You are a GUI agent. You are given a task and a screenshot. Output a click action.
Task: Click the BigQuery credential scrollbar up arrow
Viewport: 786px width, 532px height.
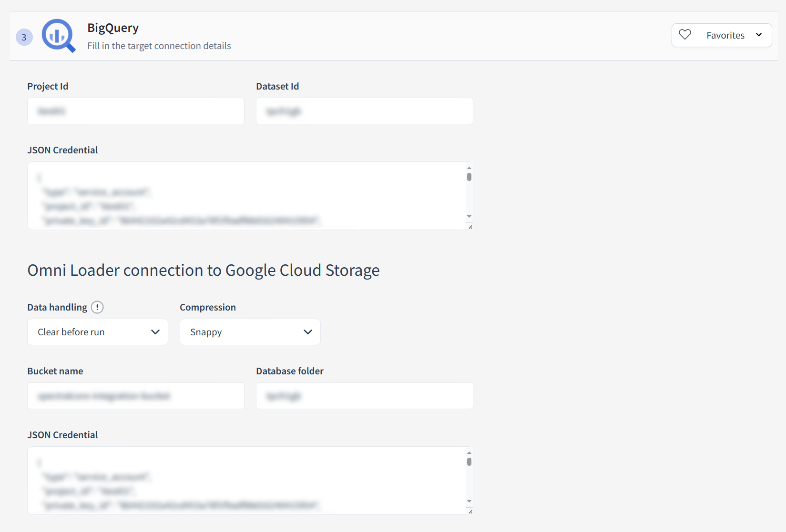coord(470,168)
